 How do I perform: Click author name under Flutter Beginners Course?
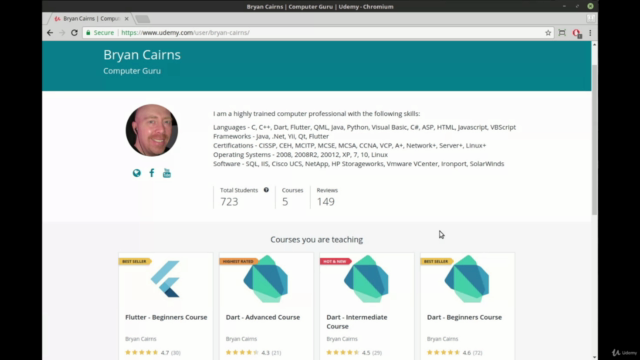coord(140,339)
